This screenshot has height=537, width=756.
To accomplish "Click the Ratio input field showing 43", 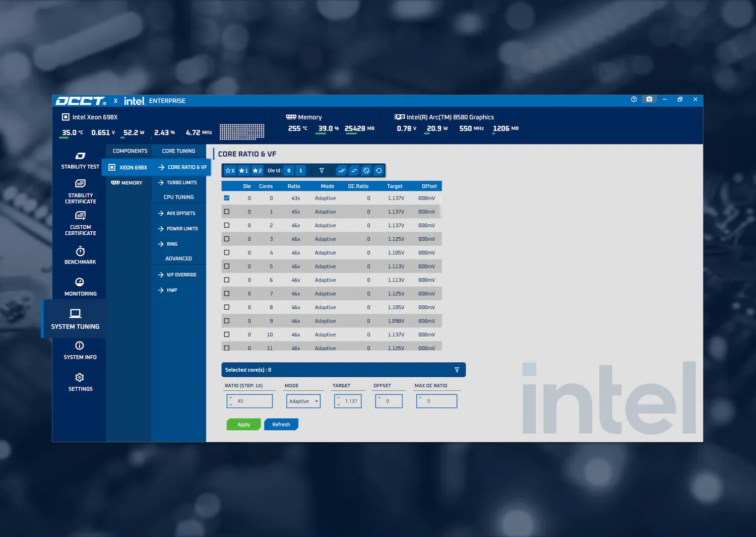I will [x=249, y=401].
